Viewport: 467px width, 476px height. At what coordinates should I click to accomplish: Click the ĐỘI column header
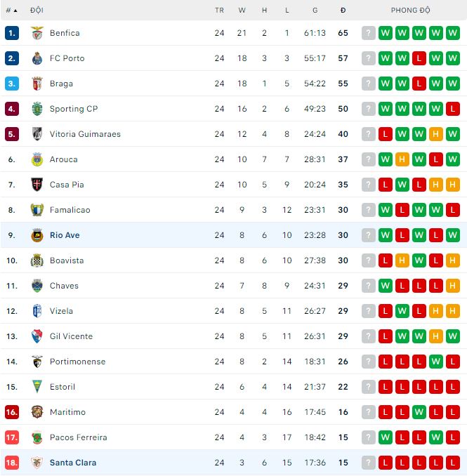pos(37,11)
